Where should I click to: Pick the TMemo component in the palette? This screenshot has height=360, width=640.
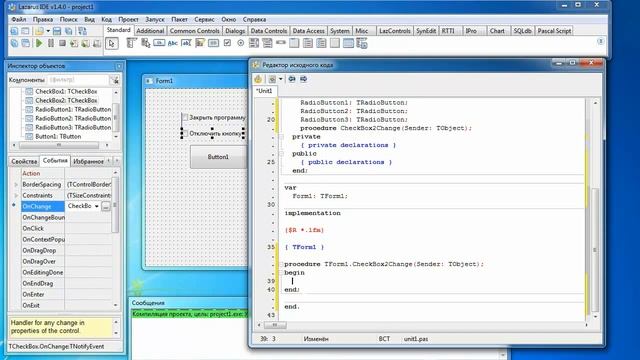click(200, 43)
